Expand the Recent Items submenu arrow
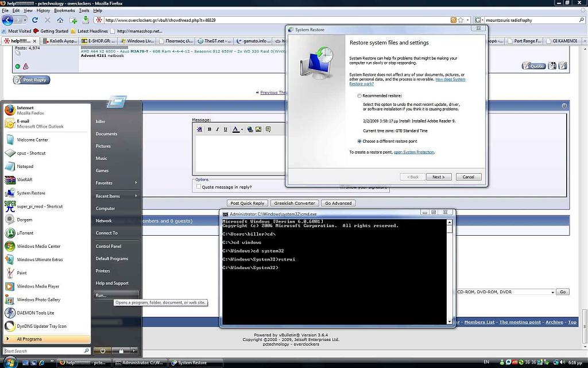 (136, 195)
